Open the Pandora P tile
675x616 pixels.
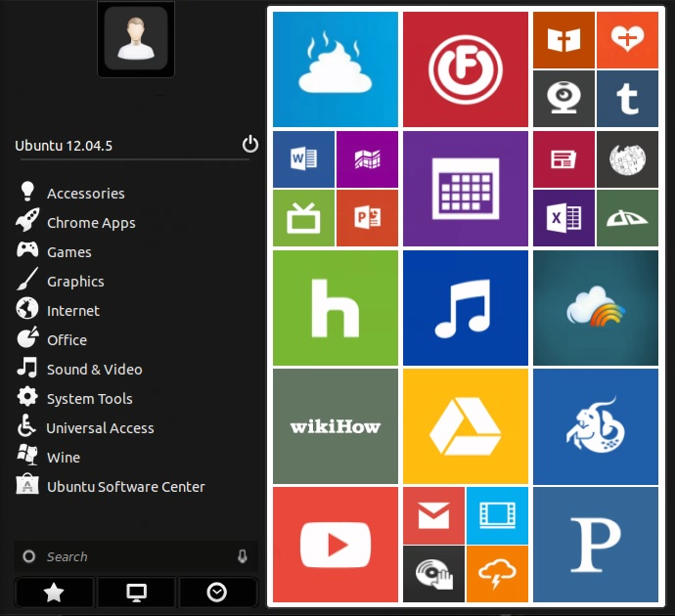[596, 545]
